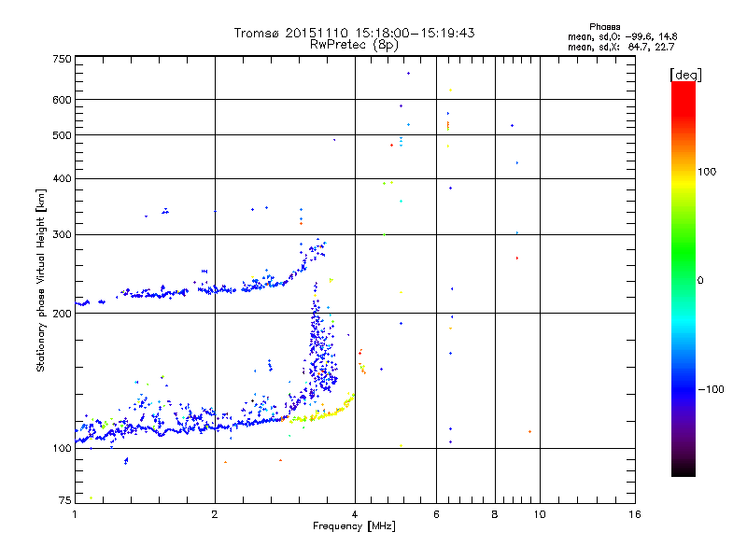Viewport: 747px width, 560px height.
Task: Click the y-axis tick label "500"
Action: click(x=62, y=135)
